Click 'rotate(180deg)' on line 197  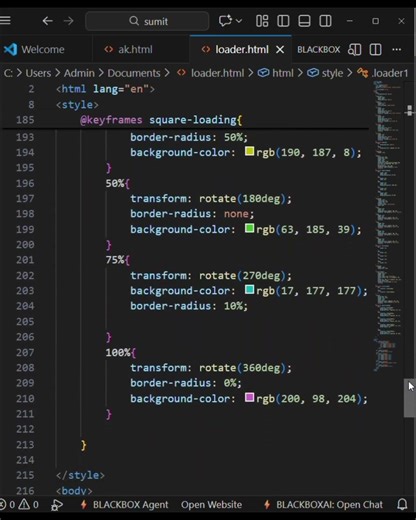click(x=242, y=199)
